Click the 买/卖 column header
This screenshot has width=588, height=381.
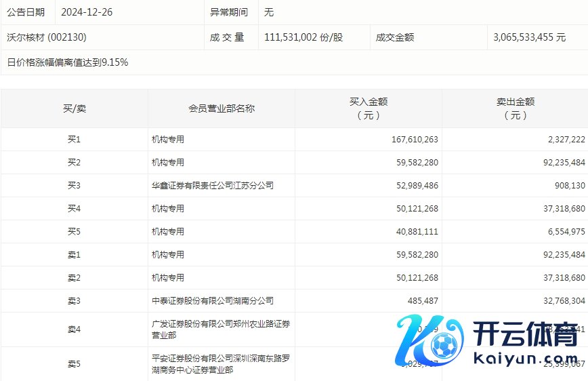74,108
